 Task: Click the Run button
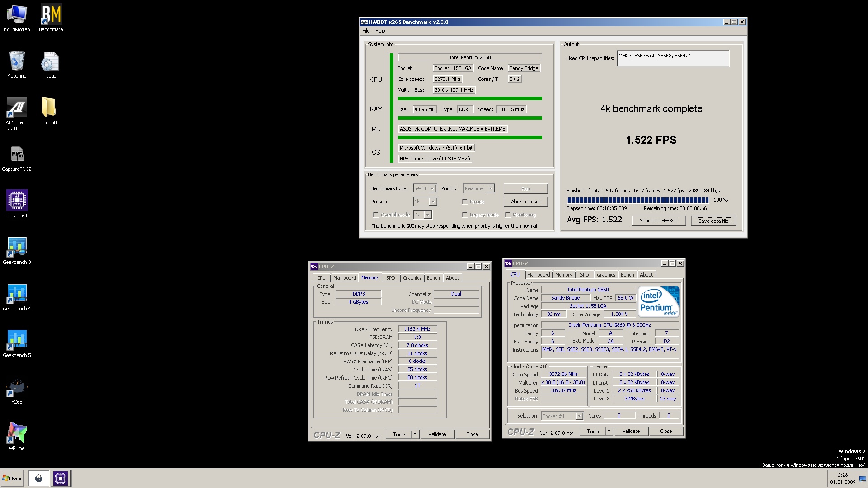click(x=525, y=188)
